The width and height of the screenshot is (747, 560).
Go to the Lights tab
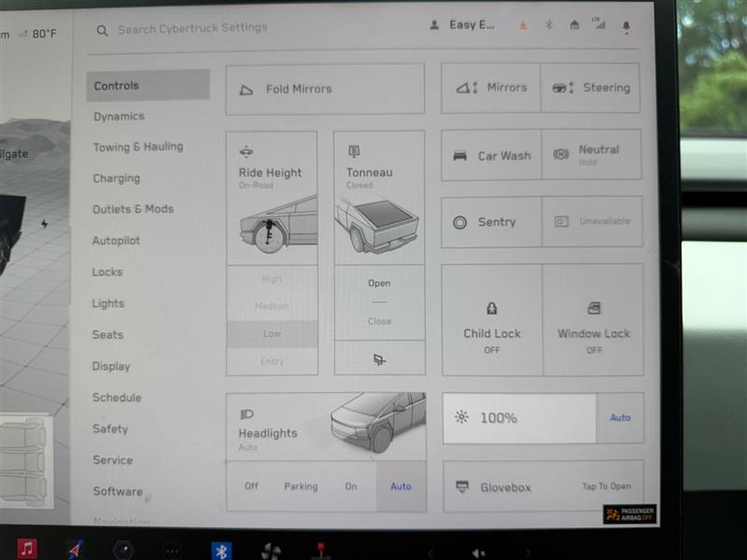pyautogui.click(x=108, y=303)
